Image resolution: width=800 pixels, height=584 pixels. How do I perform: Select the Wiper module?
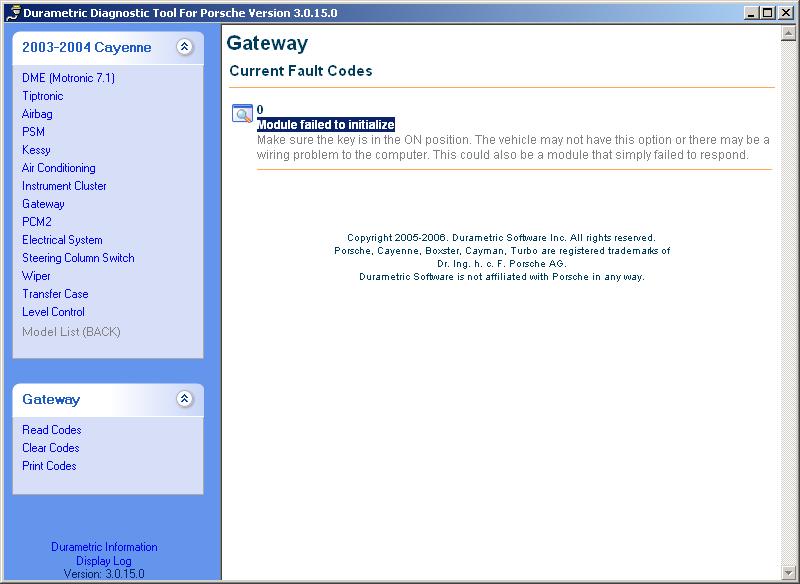pos(36,276)
